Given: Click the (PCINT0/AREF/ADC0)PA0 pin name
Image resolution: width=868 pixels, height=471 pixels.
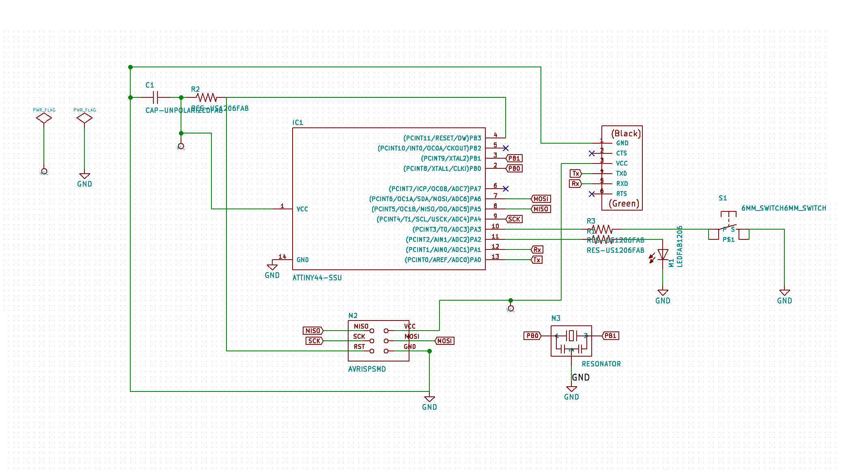Looking at the screenshot, I should (443, 260).
